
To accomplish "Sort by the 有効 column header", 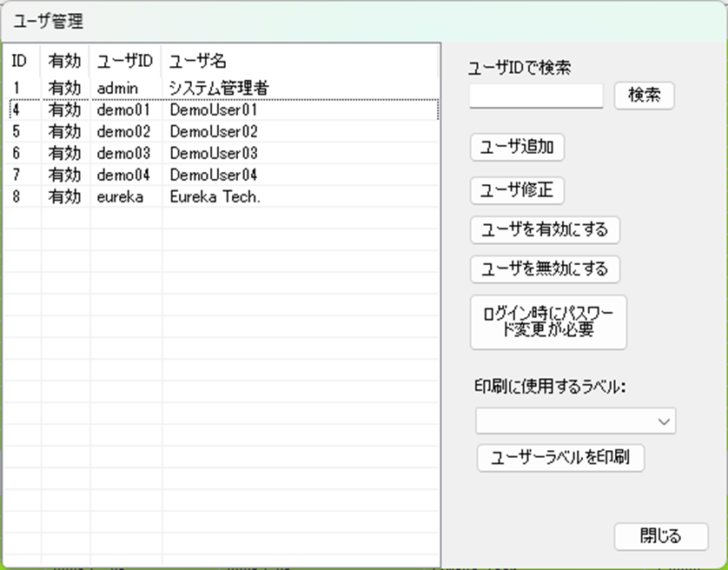I will click(64, 62).
